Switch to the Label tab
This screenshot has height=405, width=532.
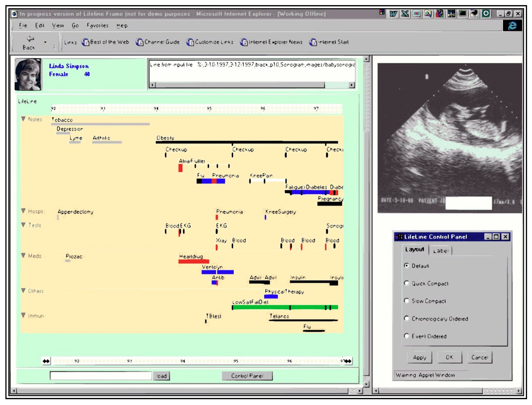[x=441, y=251]
